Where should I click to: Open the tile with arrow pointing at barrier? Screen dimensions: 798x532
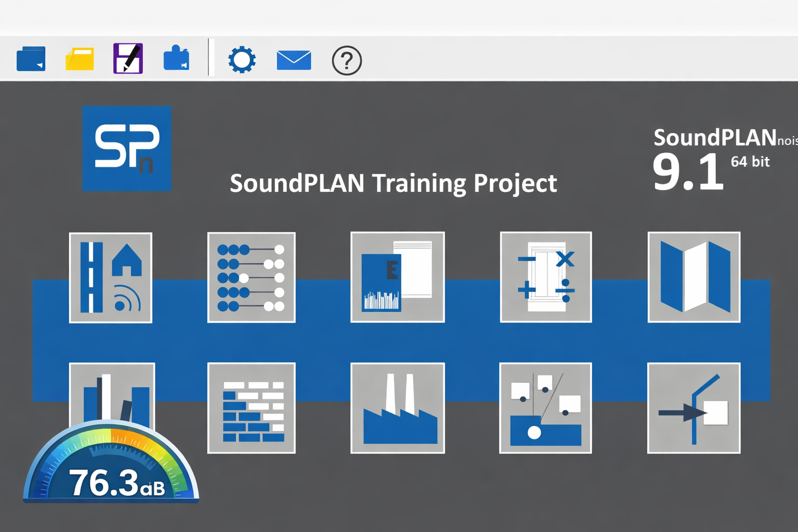click(x=694, y=408)
